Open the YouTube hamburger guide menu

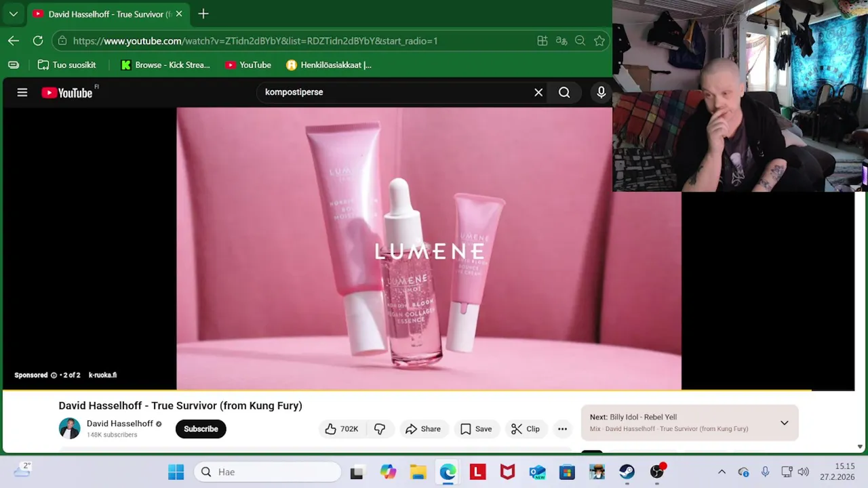click(x=22, y=93)
